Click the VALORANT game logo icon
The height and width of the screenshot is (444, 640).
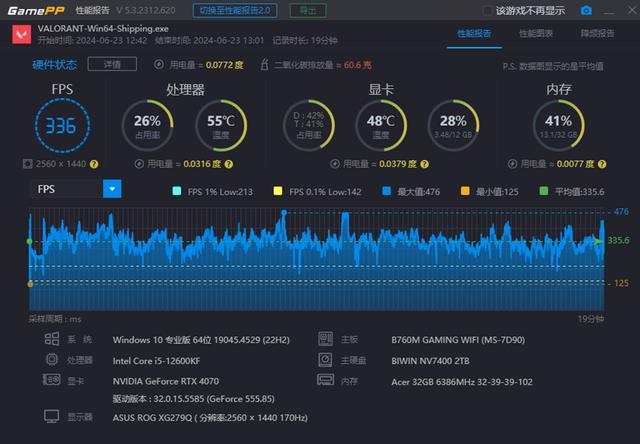pyautogui.click(x=22, y=34)
